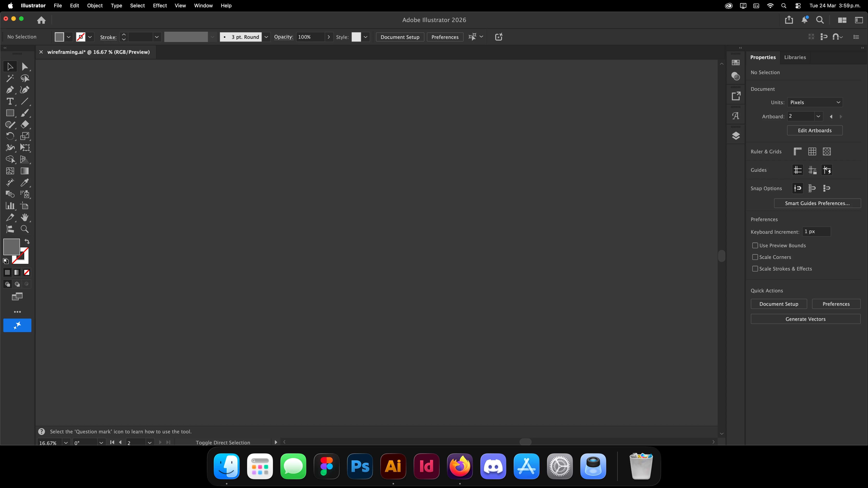Show the grid in Ruler & Grids

point(812,152)
